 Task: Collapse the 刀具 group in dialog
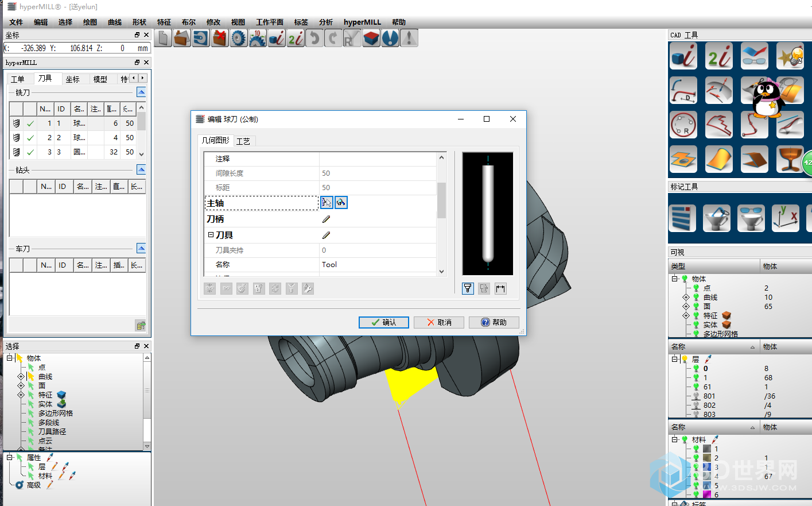[x=211, y=235]
